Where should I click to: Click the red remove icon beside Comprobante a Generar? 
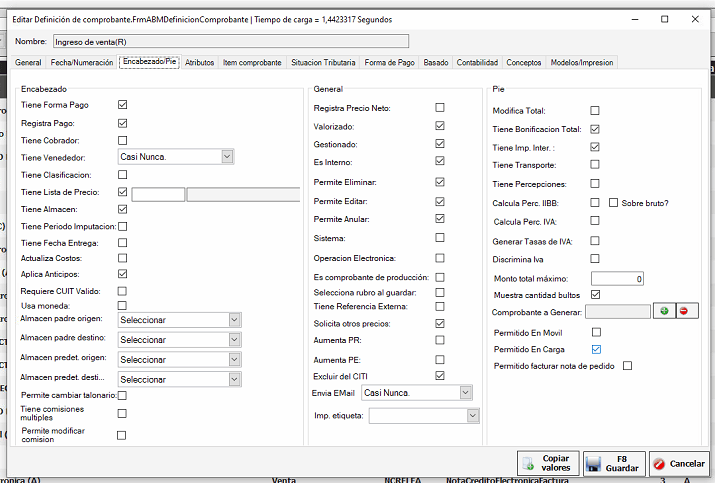click(x=683, y=312)
